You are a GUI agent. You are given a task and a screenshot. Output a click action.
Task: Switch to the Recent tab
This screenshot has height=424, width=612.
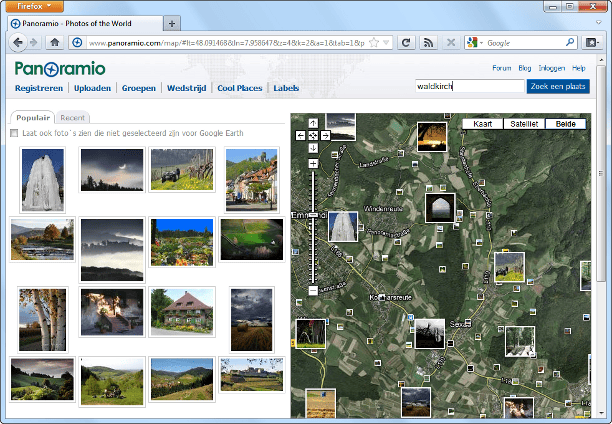tap(73, 118)
